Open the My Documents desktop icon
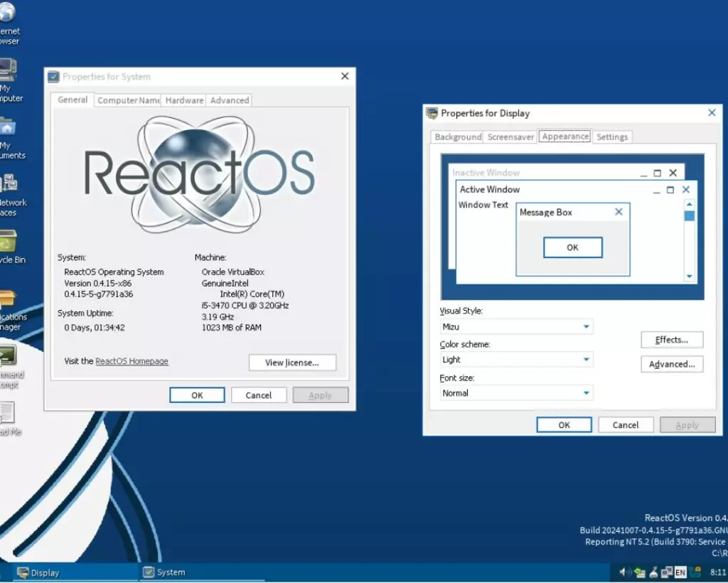The image size is (728, 583). tap(7, 129)
